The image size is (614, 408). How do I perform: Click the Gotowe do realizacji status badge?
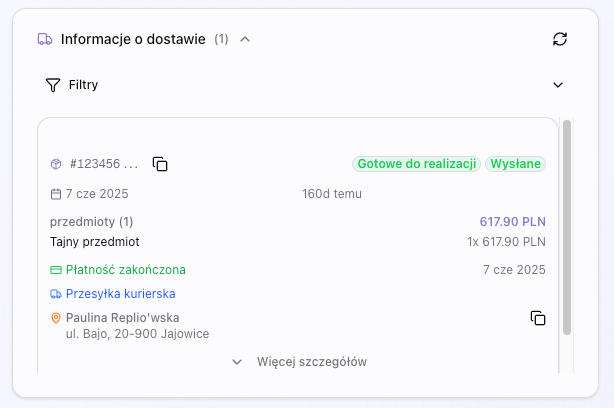(416, 164)
